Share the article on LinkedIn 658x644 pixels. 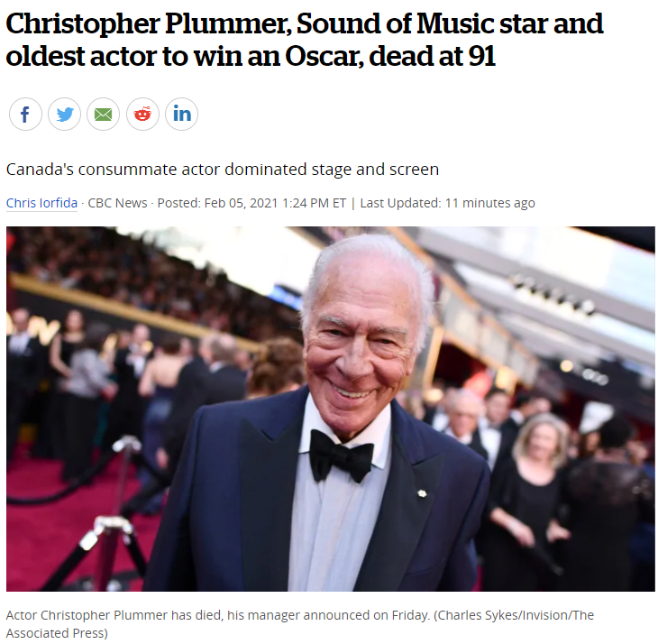pos(182,115)
